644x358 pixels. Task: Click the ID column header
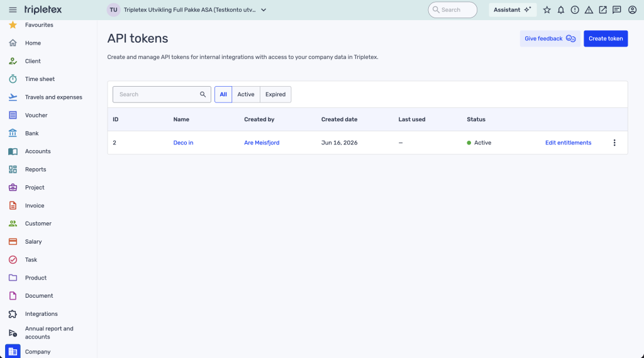point(116,119)
